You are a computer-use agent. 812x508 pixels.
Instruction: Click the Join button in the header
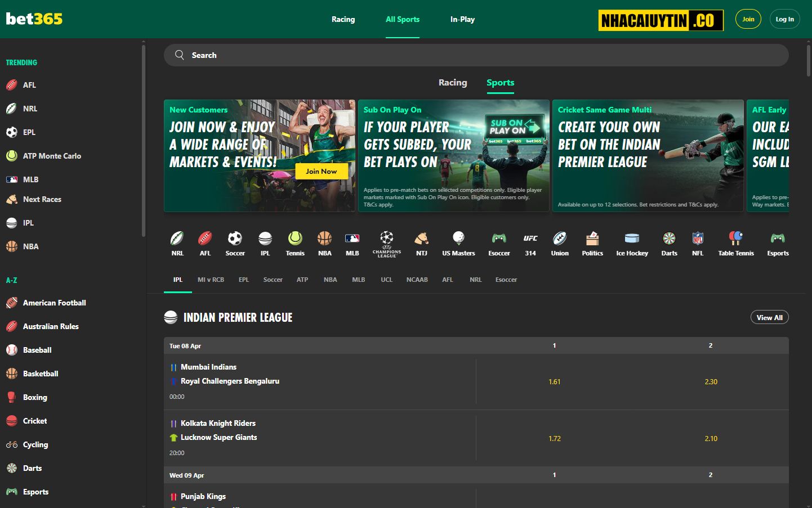click(748, 19)
